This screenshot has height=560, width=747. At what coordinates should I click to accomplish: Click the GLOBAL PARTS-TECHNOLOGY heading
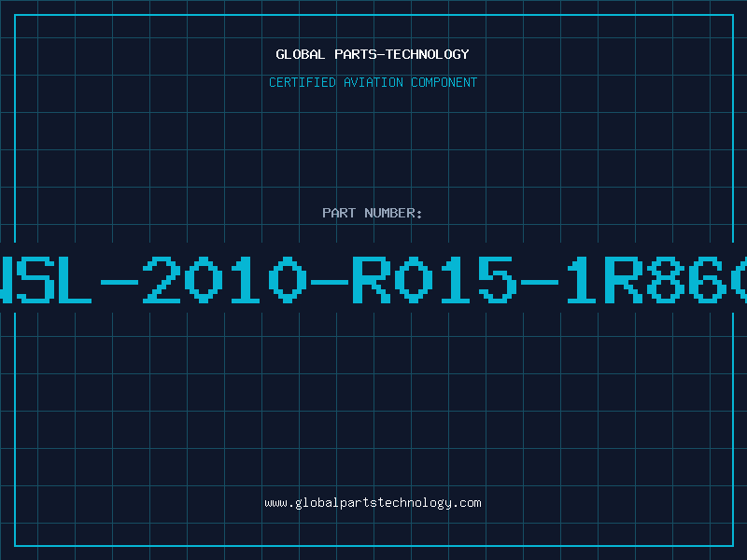point(373,55)
